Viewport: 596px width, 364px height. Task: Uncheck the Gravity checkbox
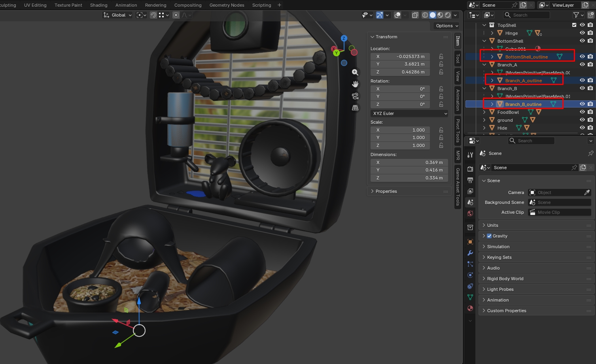[489, 236]
